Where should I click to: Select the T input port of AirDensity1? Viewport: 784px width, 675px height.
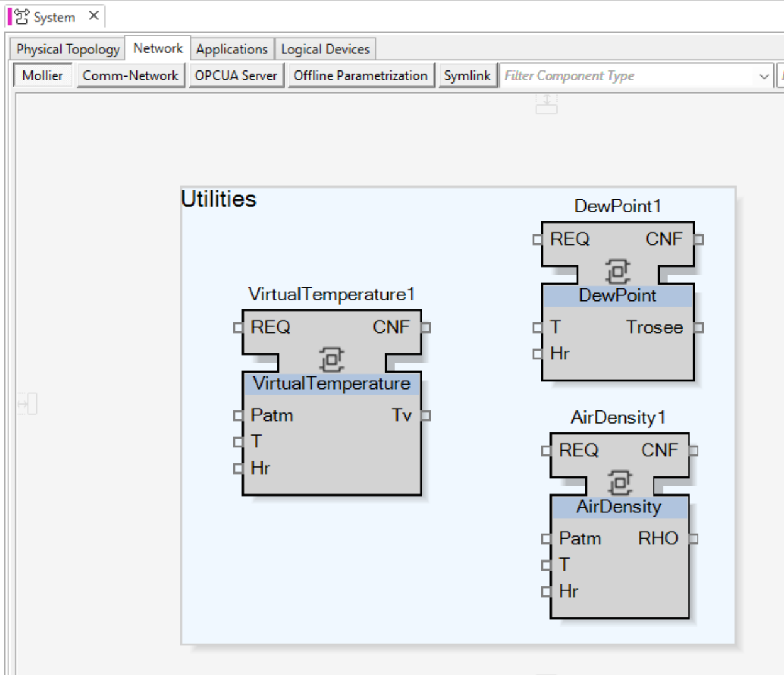pyautogui.click(x=546, y=565)
